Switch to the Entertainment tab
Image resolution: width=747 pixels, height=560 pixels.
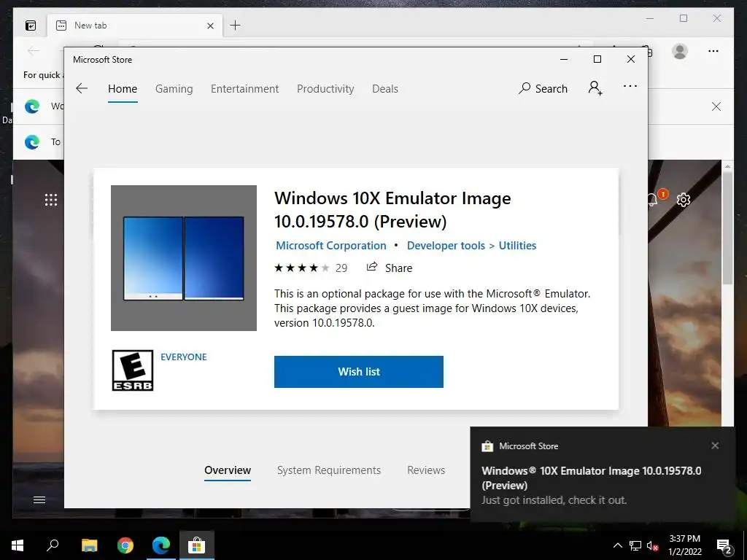(245, 88)
